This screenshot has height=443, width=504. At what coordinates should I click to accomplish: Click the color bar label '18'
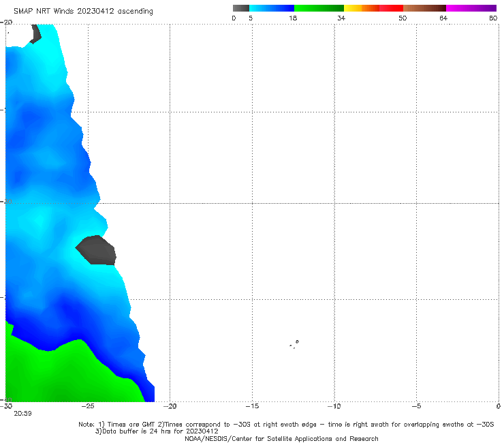pos(293,18)
